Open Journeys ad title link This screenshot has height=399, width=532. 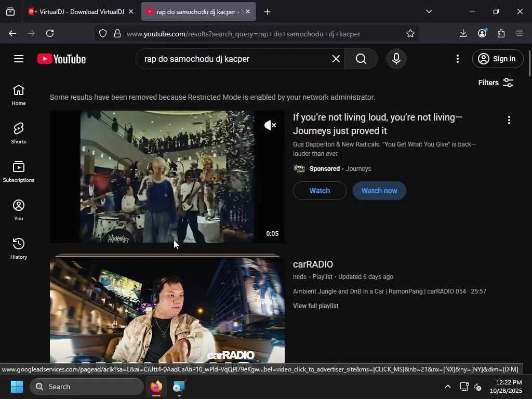pyautogui.click(x=377, y=124)
